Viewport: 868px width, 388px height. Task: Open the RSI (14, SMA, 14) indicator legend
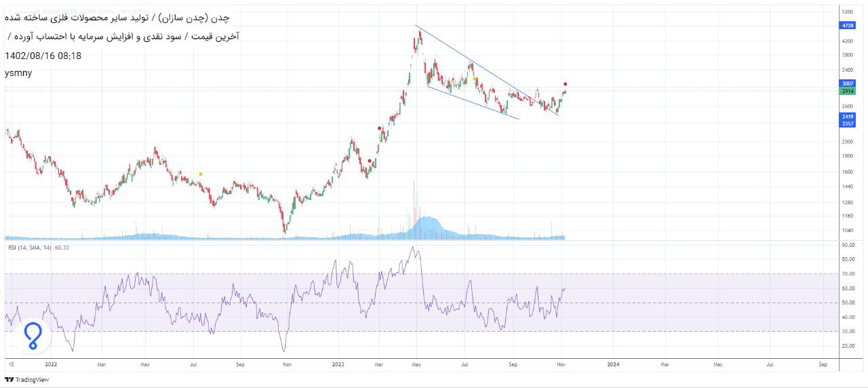pos(30,248)
